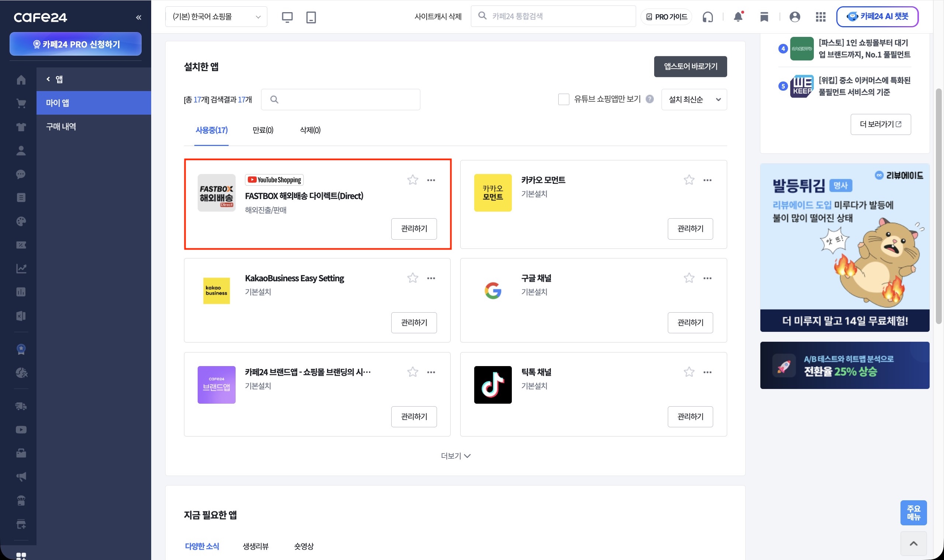This screenshot has width=944, height=560.
Task: Open the delivery truck icon in sidebar
Action: (x=21, y=406)
